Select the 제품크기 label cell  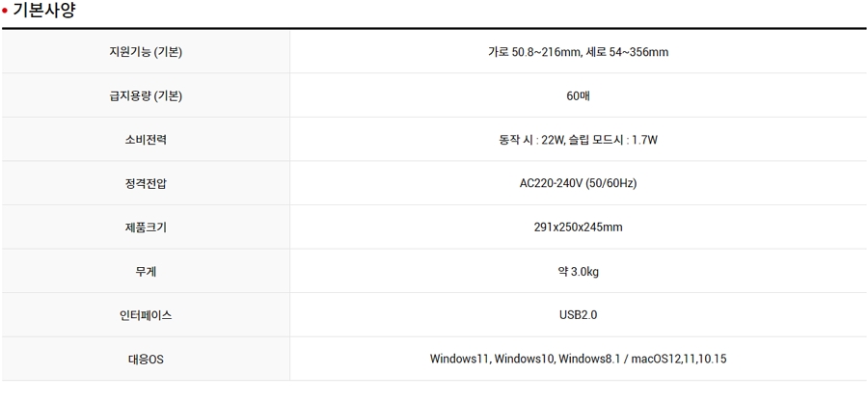tap(146, 227)
